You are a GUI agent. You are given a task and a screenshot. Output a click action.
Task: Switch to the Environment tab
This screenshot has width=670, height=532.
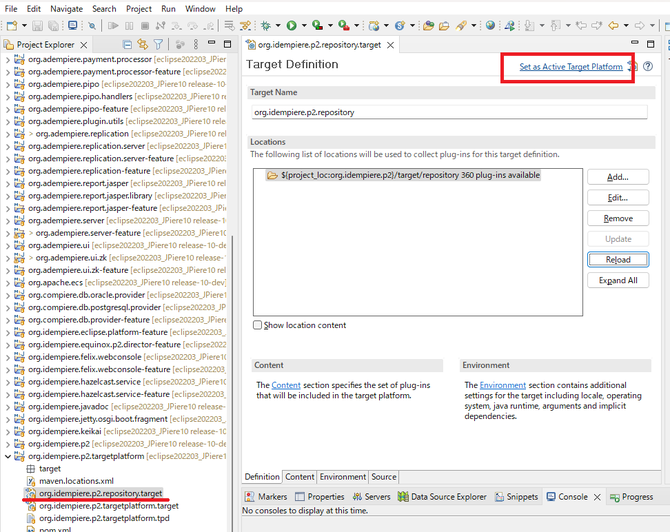342,477
